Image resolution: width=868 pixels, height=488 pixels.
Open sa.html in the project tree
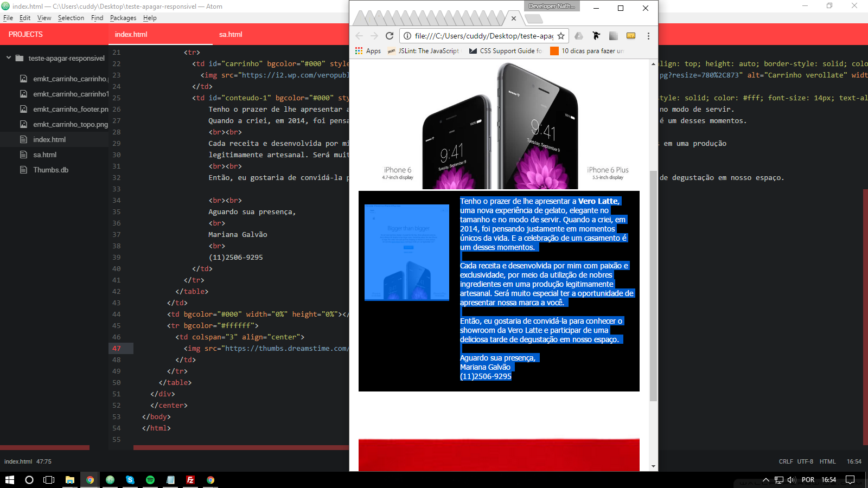(x=44, y=155)
